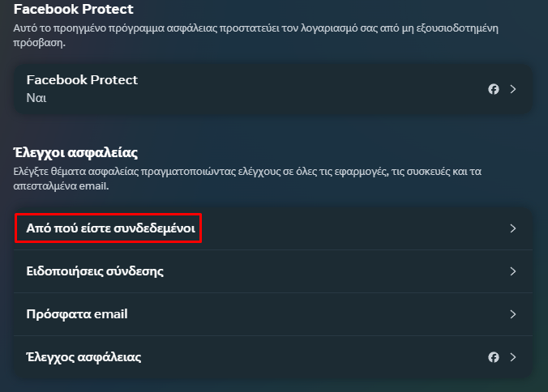Image resolution: width=548 pixels, height=392 pixels.
Task: Click the Facebook logo icon beside Έλεγχος ασφάλειας
Action: click(494, 357)
